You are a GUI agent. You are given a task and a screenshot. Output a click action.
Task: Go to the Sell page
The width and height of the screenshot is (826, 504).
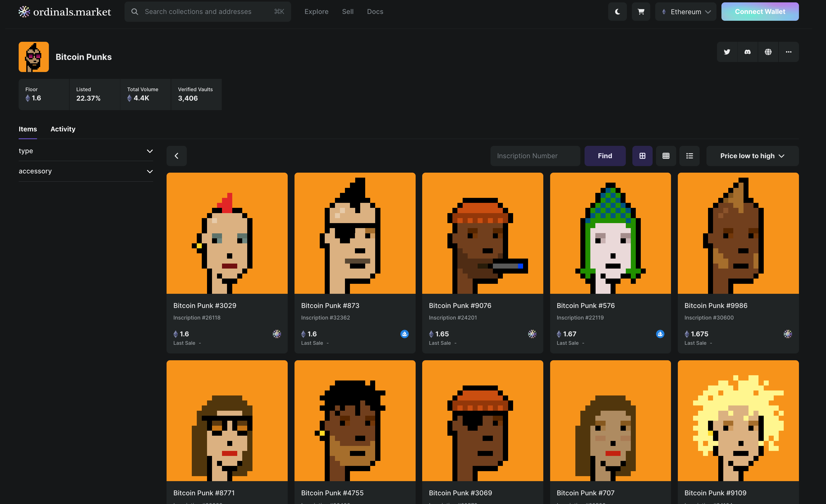tap(348, 12)
